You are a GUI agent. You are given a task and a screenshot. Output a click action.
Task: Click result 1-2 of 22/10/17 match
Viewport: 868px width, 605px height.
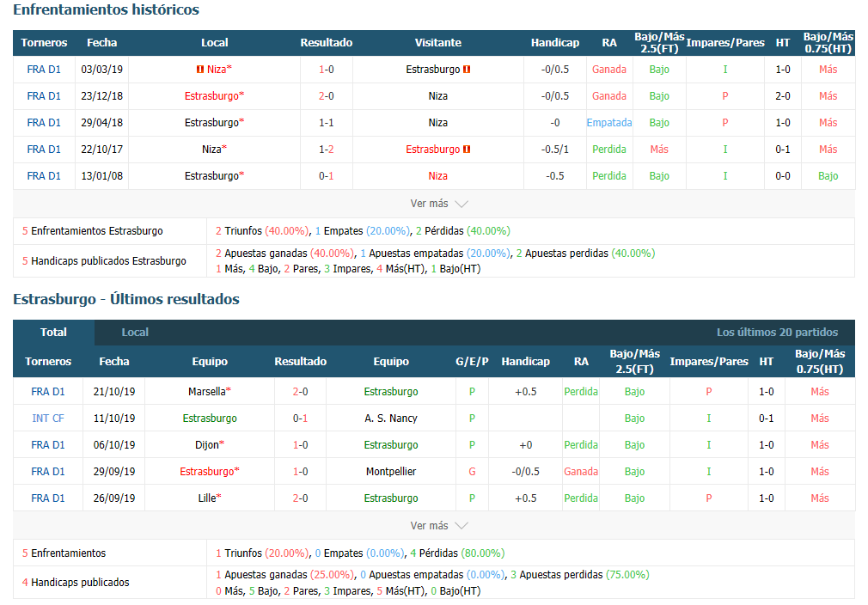click(x=326, y=149)
